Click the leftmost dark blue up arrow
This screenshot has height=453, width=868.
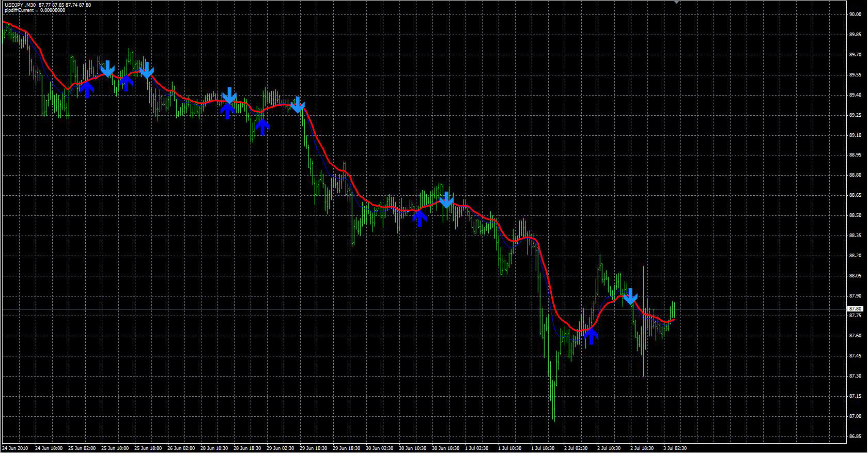(x=87, y=90)
